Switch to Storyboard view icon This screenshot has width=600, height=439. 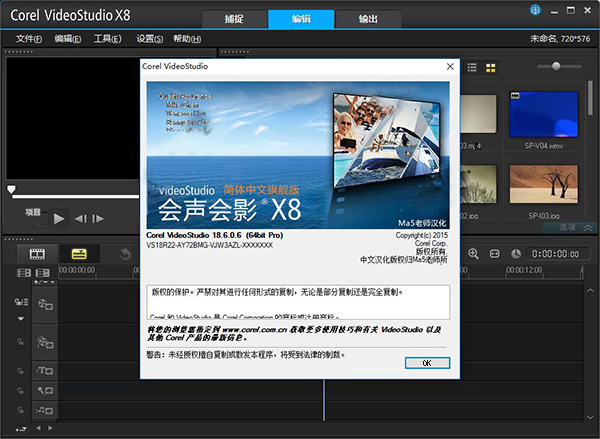37,254
